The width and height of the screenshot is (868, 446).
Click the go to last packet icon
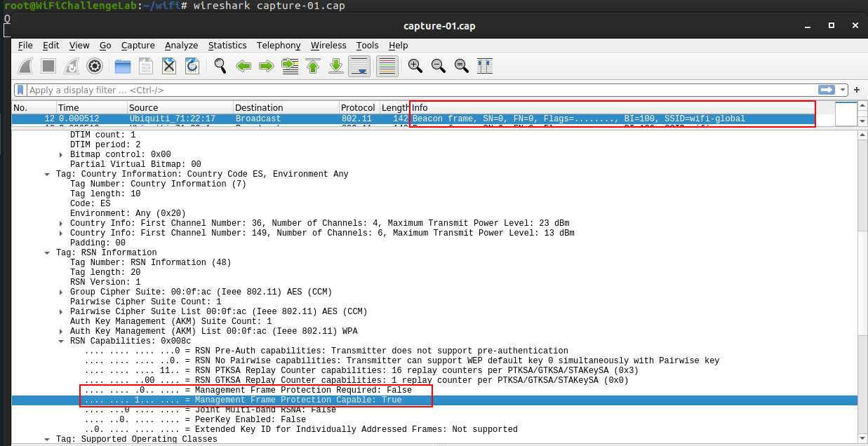pos(336,65)
